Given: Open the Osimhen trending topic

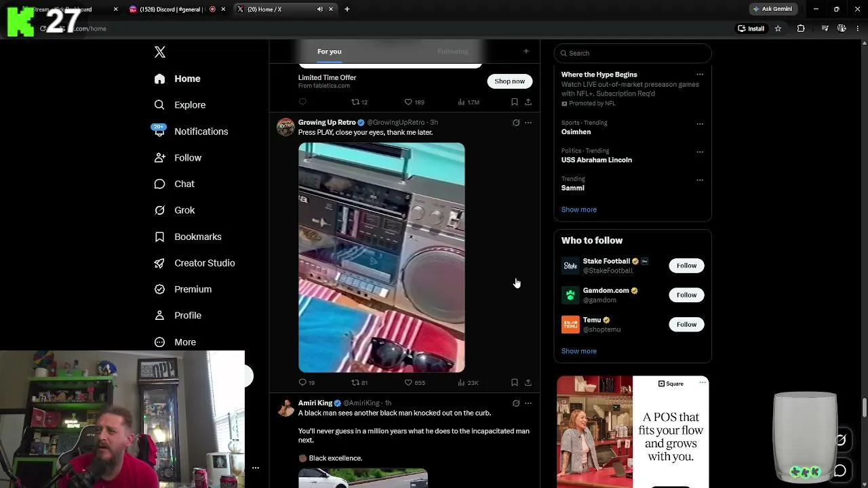Looking at the screenshot, I should [x=576, y=132].
